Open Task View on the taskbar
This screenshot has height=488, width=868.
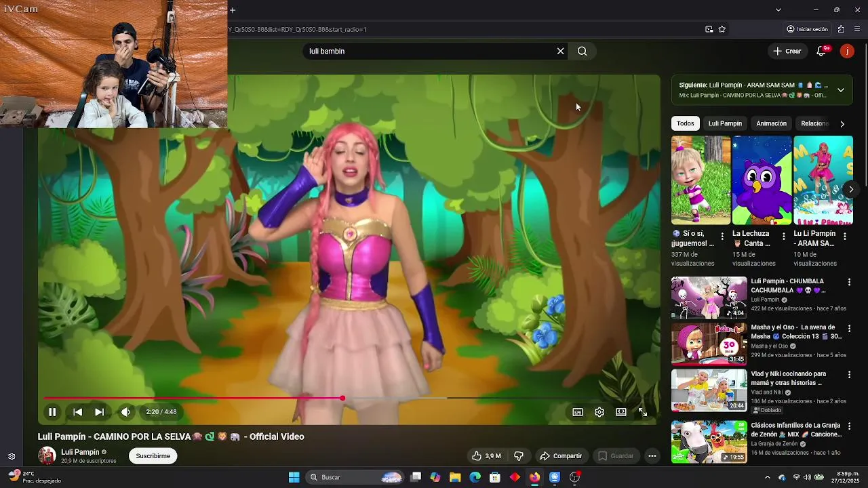pyautogui.click(x=416, y=477)
